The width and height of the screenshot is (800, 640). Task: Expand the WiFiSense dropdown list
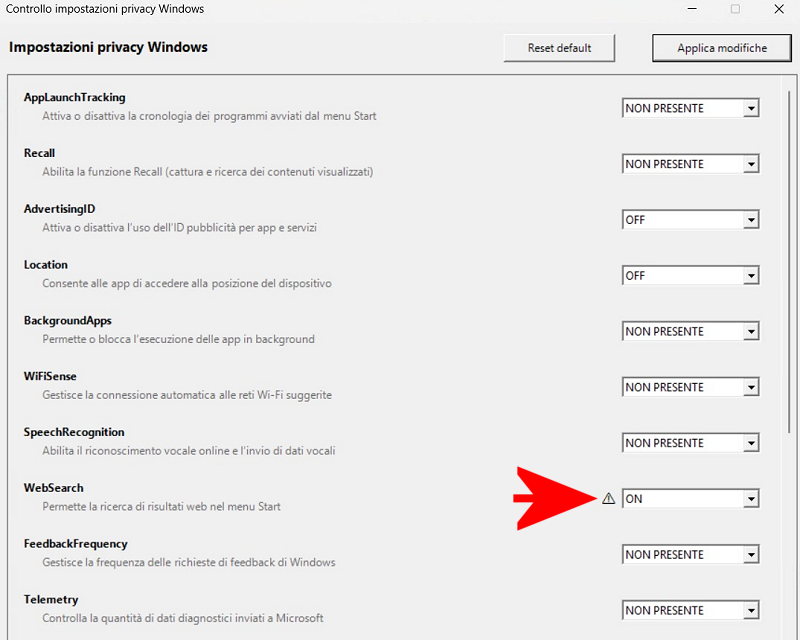click(x=690, y=387)
